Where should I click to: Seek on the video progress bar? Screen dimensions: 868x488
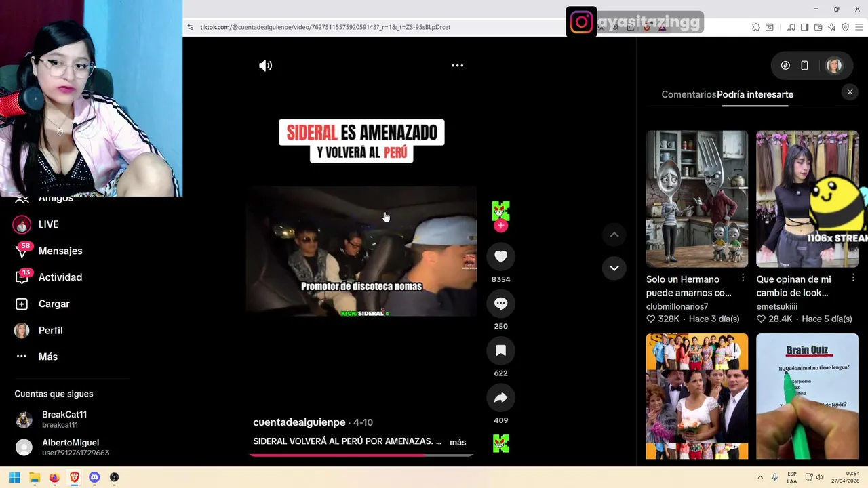[x=361, y=455]
